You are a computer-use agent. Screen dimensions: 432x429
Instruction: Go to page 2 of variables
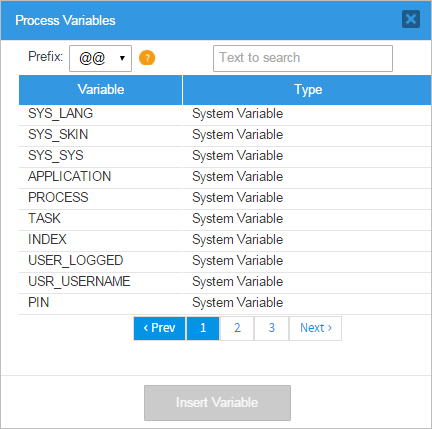[x=237, y=328]
